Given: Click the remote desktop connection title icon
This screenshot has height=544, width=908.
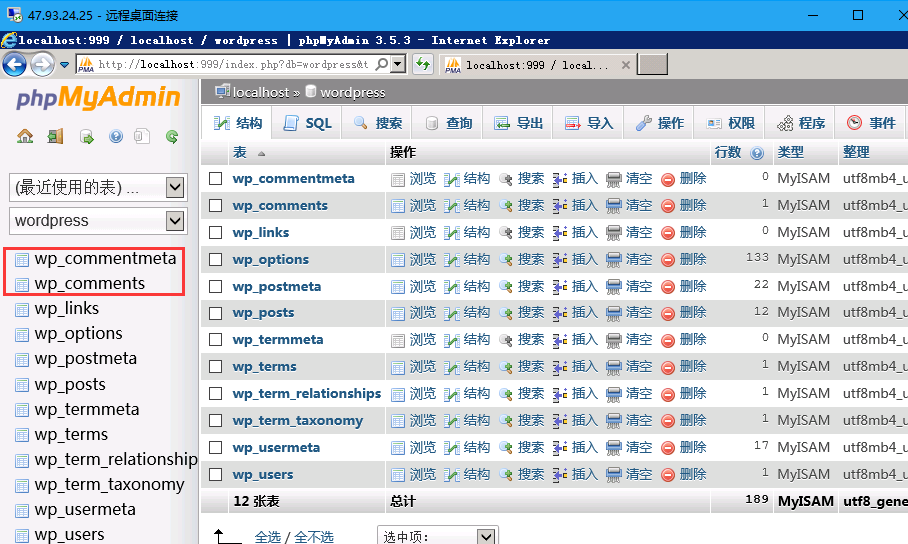Looking at the screenshot, I should pyautogui.click(x=14, y=14).
